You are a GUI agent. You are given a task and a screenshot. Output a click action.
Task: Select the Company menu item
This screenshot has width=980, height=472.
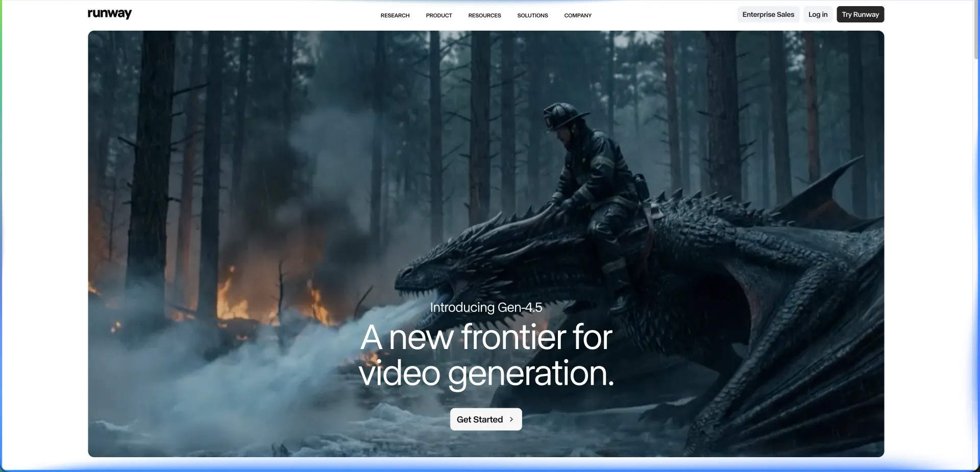click(x=578, y=15)
